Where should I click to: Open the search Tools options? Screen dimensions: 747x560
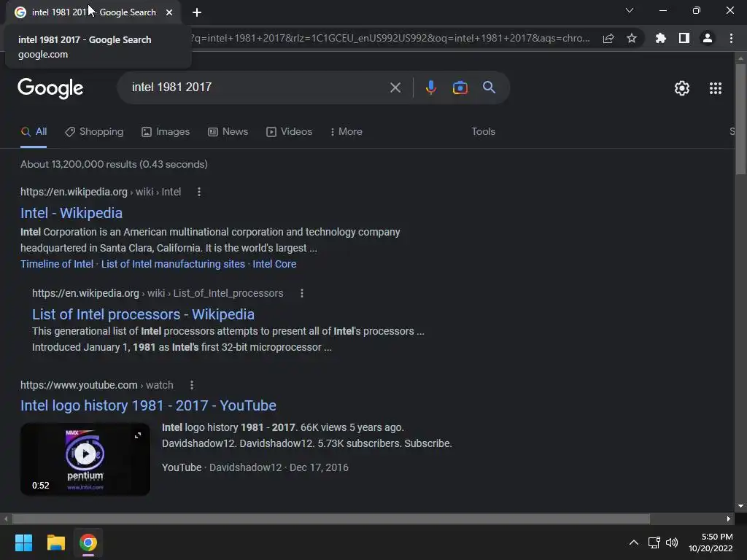coord(483,132)
